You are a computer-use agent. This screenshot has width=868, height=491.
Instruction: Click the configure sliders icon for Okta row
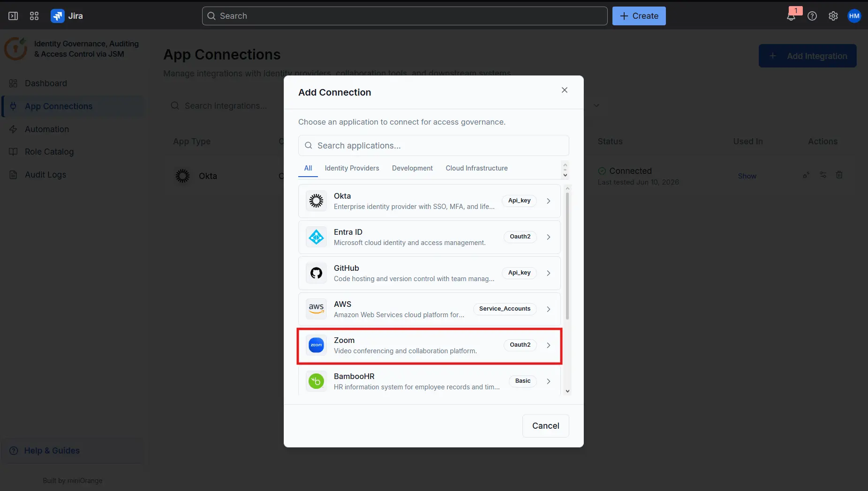(x=823, y=175)
